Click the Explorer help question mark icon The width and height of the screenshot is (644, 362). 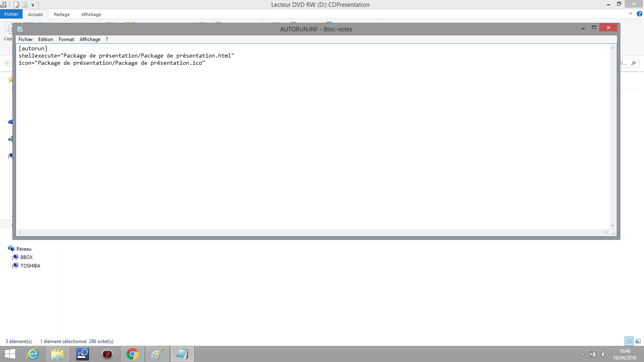pyautogui.click(x=640, y=14)
